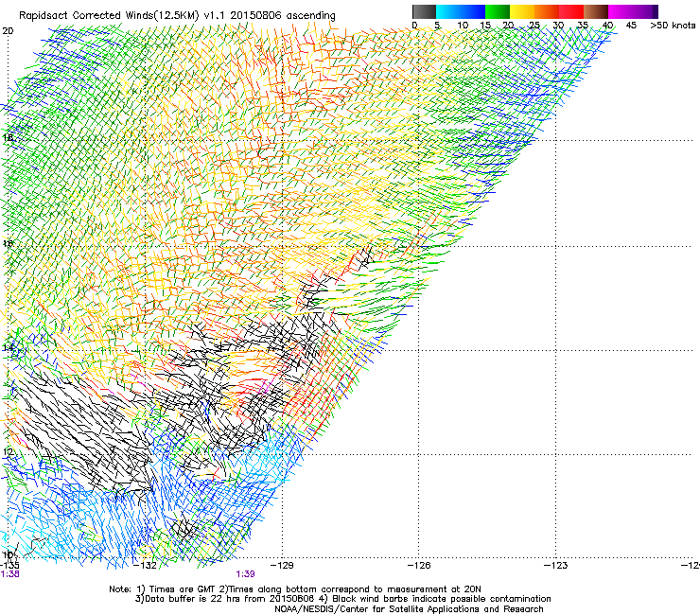Click the legend label '35'

pyautogui.click(x=583, y=26)
